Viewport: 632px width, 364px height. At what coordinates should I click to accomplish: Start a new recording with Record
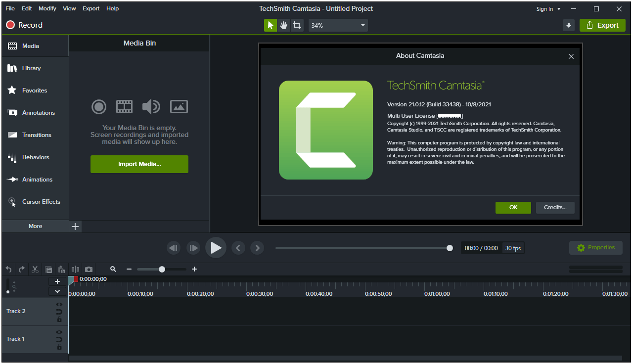pos(24,25)
